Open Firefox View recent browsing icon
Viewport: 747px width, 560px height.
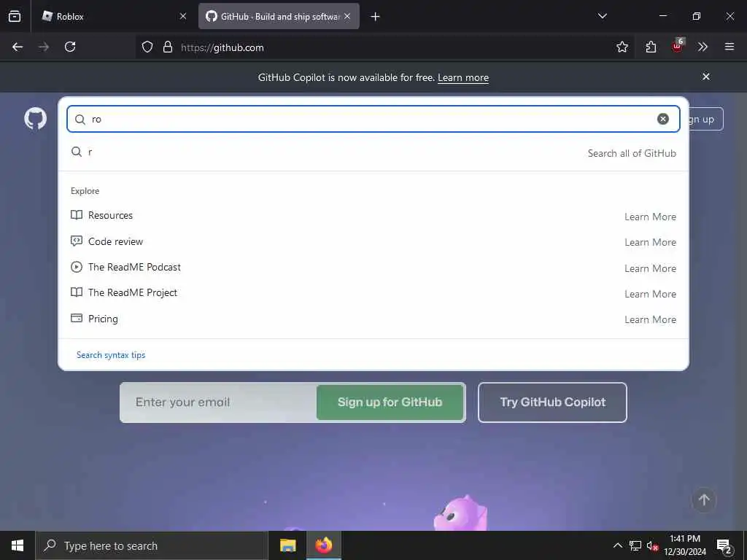(15, 16)
